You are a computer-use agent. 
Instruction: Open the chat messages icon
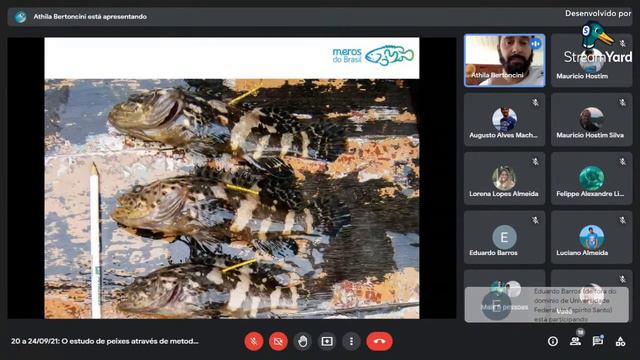click(x=598, y=341)
